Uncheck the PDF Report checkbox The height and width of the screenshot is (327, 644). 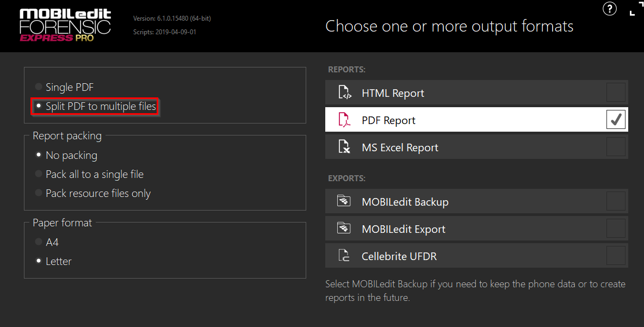coord(616,120)
